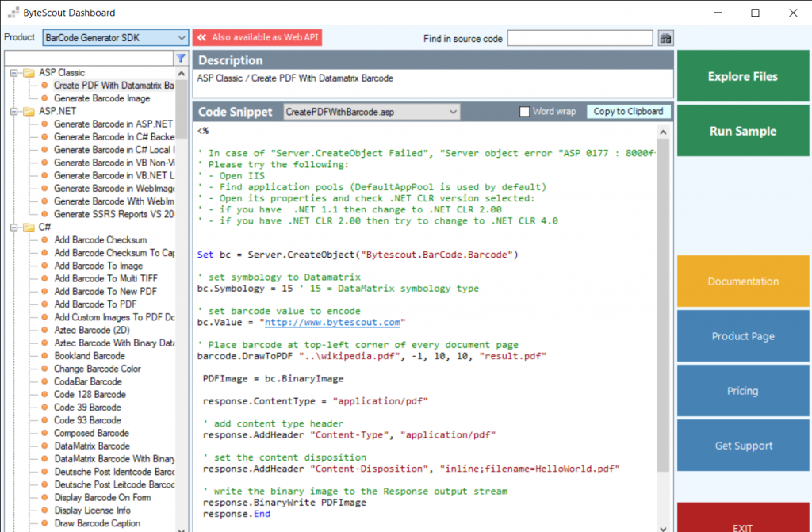Click the C# folder icon
This screenshot has width=812, height=532.
tap(29, 228)
